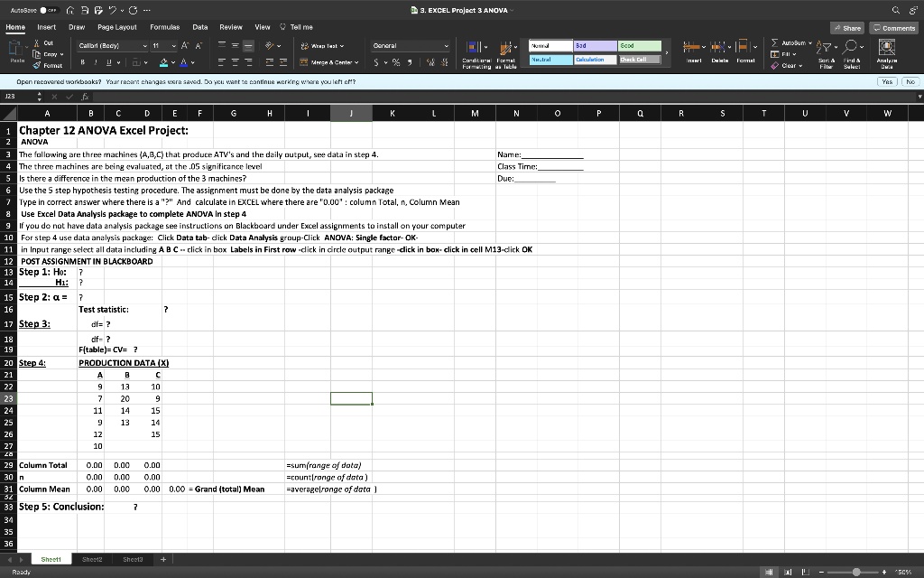This screenshot has height=578, width=924.
Task: Click the Comma Style icon
Action: tap(410, 62)
